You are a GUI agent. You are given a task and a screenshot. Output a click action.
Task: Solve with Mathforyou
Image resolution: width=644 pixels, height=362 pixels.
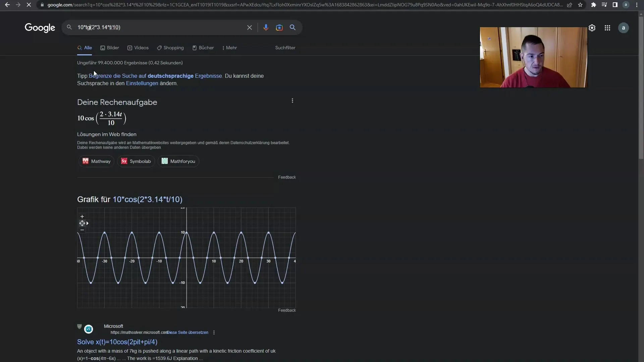pos(178,161)
